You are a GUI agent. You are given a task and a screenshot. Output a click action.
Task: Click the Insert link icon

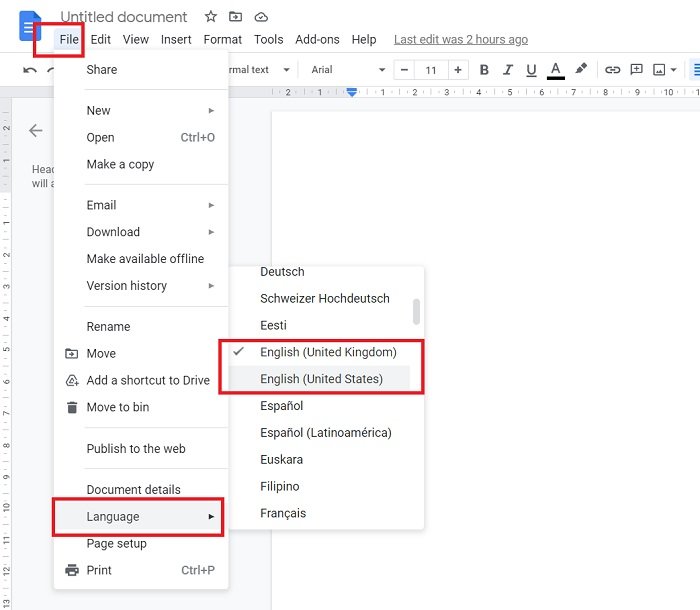pos(612,70)
